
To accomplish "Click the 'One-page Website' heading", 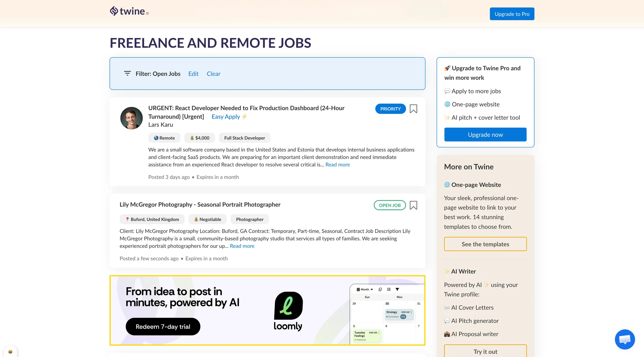I will [476, 185].
